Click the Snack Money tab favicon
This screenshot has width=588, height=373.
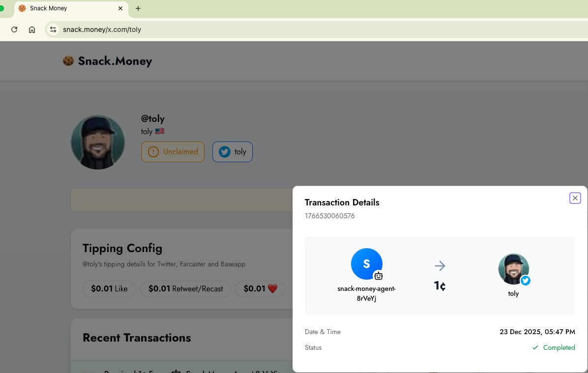pos(22,8)
